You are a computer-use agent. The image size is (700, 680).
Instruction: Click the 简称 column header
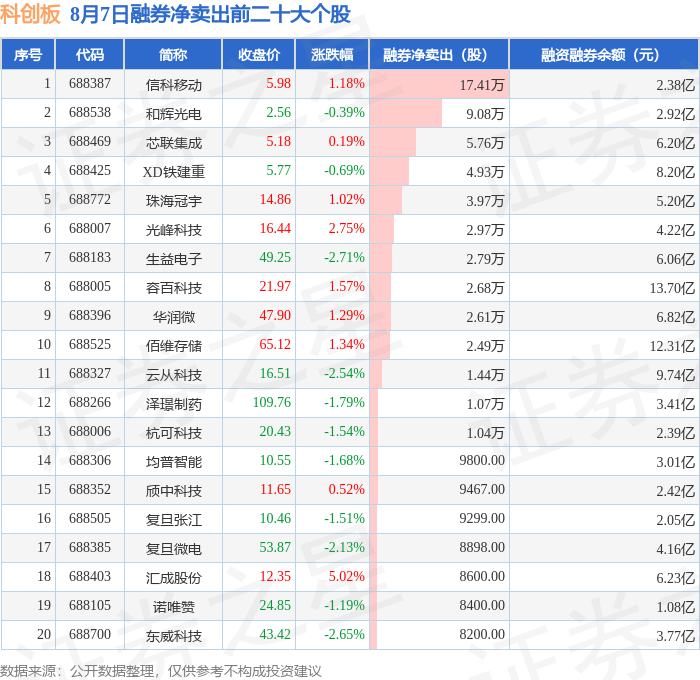[173, 54]
